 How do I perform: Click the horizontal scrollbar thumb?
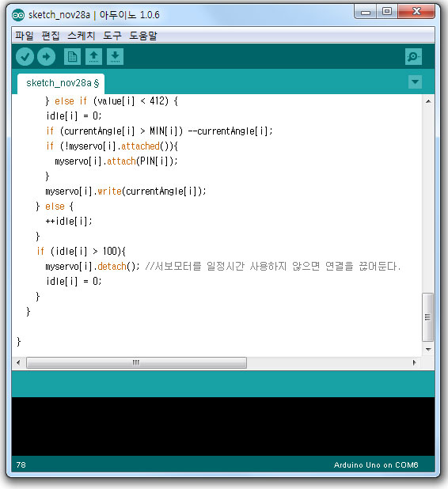136,362
